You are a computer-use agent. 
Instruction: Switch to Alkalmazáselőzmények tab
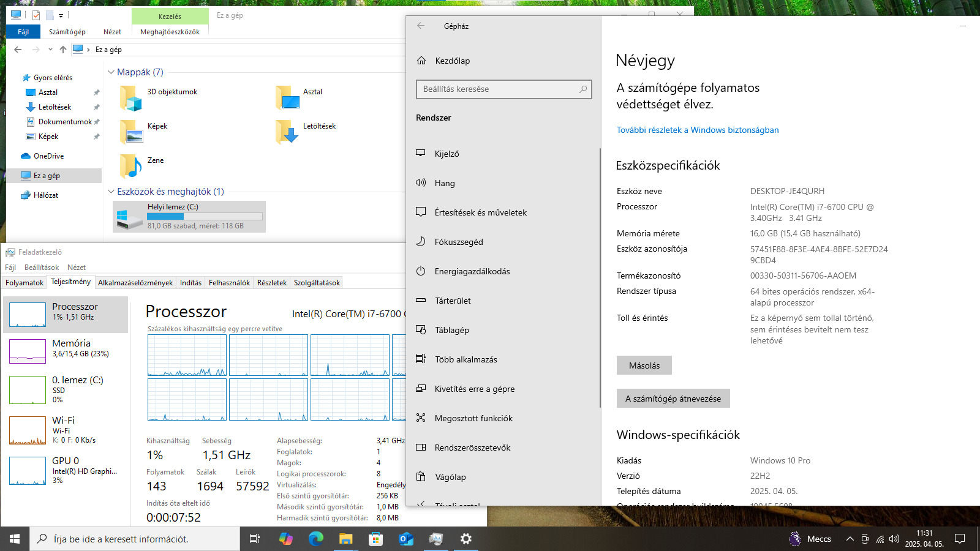tap(135, 283)
